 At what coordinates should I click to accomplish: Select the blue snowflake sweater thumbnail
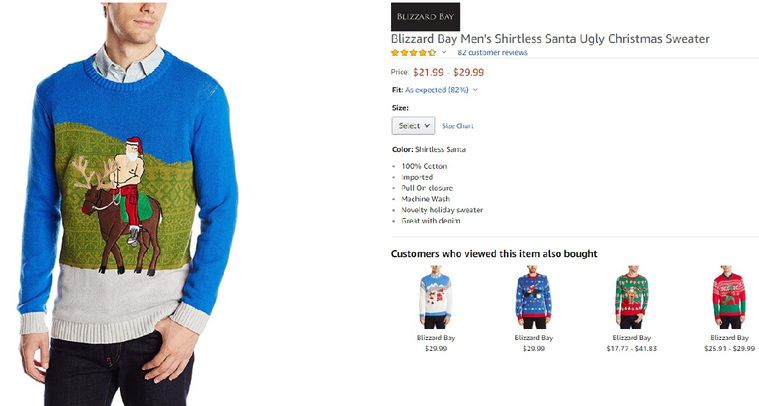coord(533,297)
